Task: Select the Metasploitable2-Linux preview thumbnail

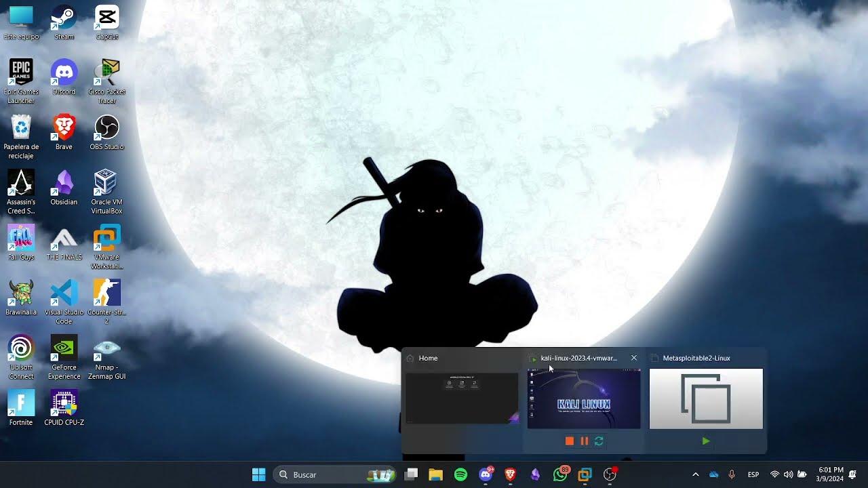Action: point(706,399)
